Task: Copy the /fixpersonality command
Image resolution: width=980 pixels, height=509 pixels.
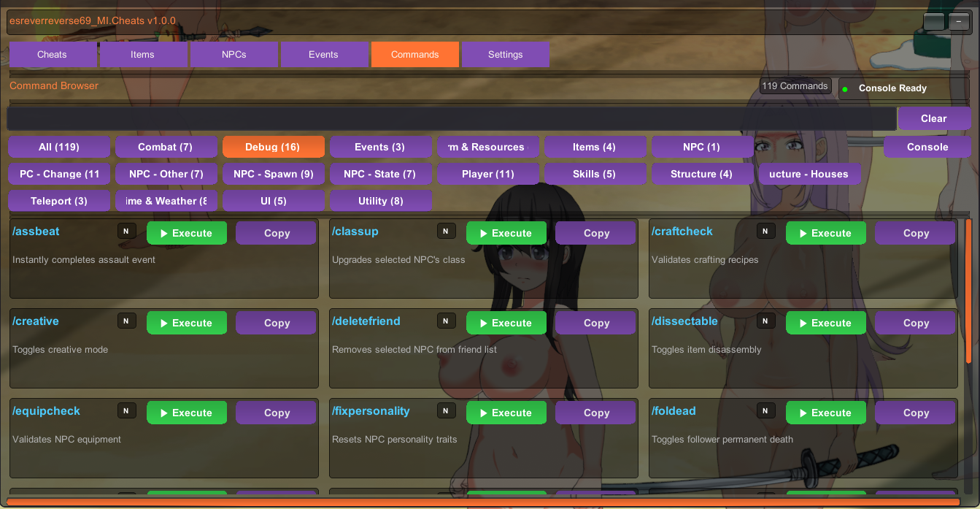Action: point(595,413)
